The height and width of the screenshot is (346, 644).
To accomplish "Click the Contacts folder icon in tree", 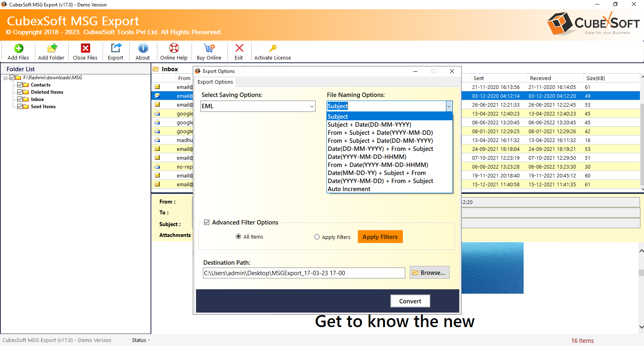I will click(x=26, y=85).
